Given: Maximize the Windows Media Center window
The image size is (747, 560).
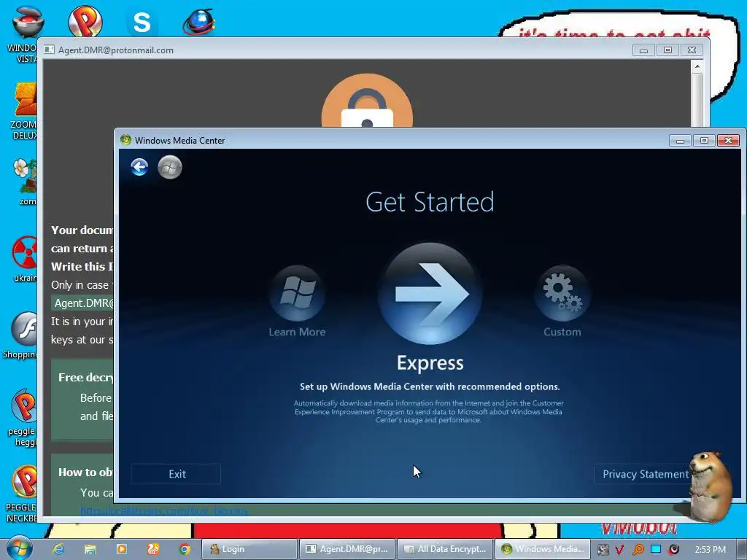Looking at the screenshot, I should pyautogui.click(x=704, y=141).
